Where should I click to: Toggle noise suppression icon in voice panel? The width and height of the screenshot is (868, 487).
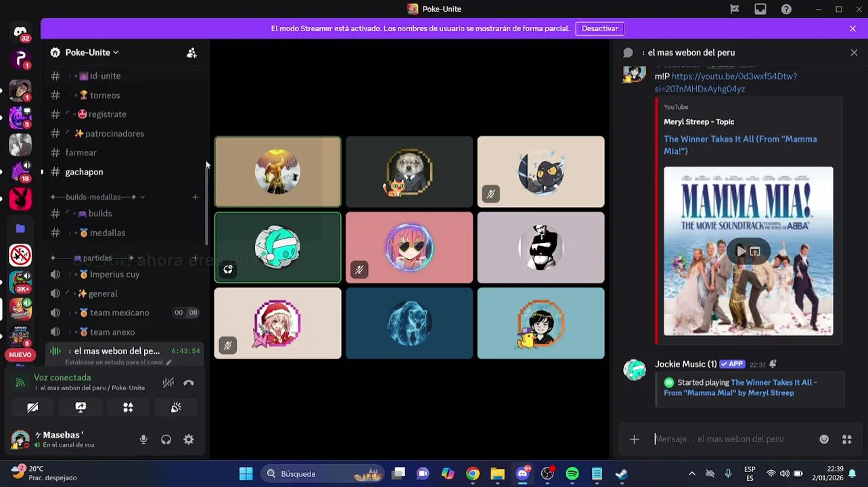coord(168,383)
